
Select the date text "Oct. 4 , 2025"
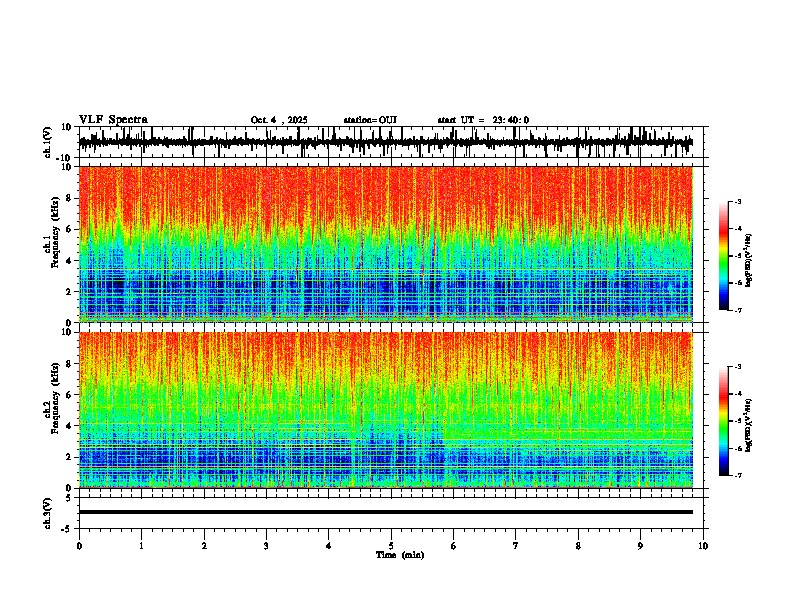(279, 120)
